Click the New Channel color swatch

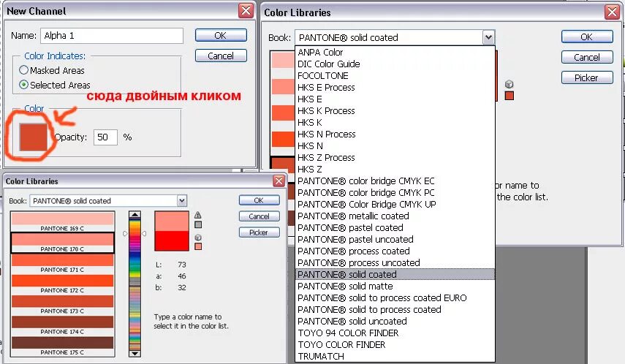coord(34,137)
